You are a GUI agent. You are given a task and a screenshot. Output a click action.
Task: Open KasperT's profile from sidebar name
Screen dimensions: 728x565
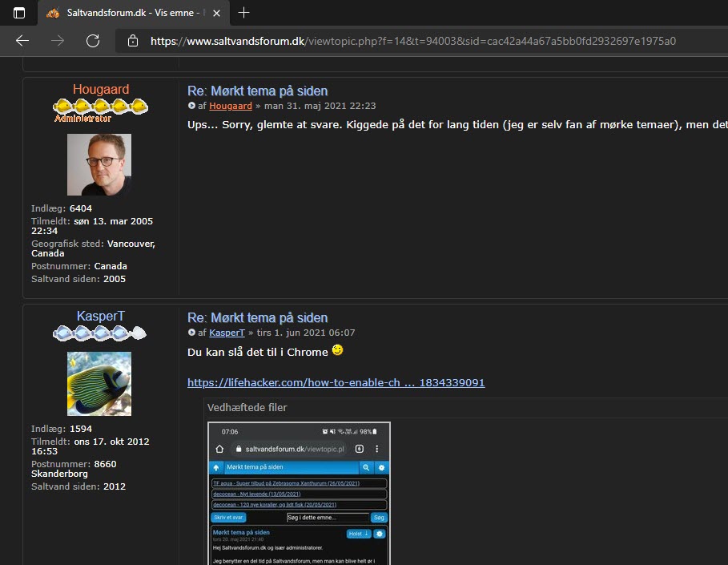point(100,316)
